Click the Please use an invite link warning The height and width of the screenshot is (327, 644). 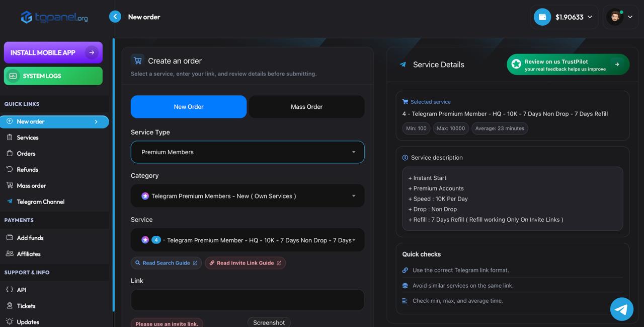click(167, 323)
